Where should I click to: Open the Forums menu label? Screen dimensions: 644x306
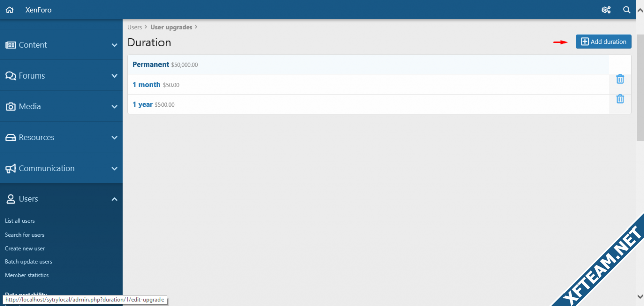32,75
